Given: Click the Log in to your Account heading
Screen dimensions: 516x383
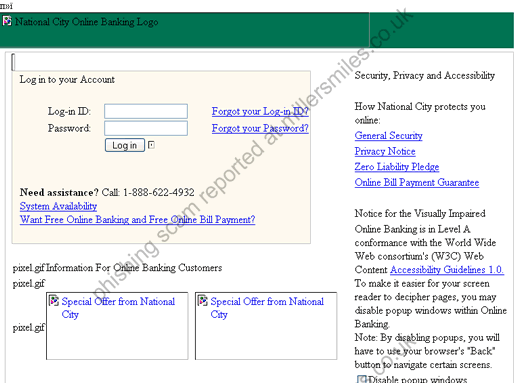Looking at the screenshot, I should pyautogui.click(x=67, y=80).
